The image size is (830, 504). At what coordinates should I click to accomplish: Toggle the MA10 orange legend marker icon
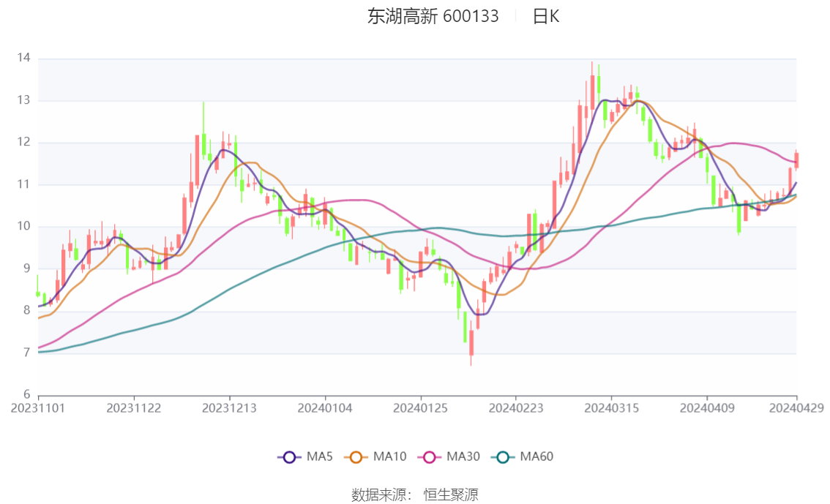pyautogui.click(x=357, y=457)
